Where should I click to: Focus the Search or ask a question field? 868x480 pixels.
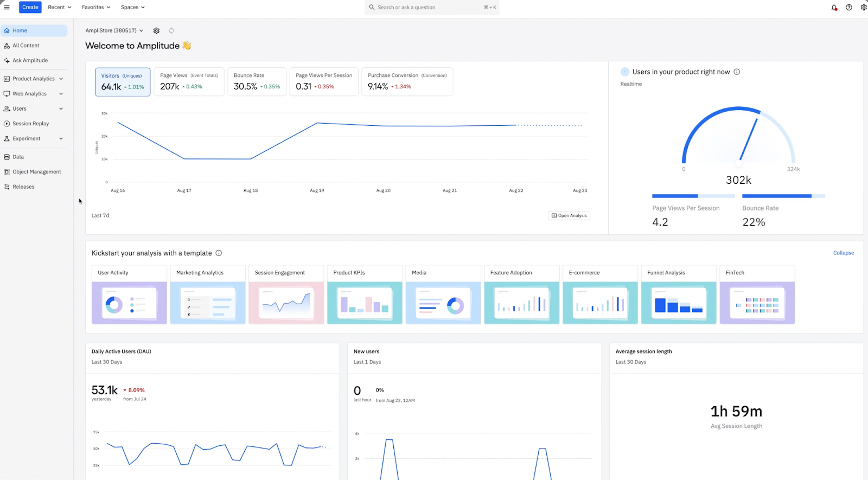coord(432,8)
